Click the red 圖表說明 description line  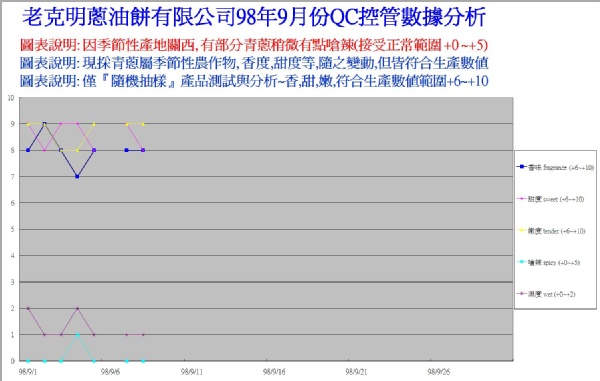pos(254,45)
